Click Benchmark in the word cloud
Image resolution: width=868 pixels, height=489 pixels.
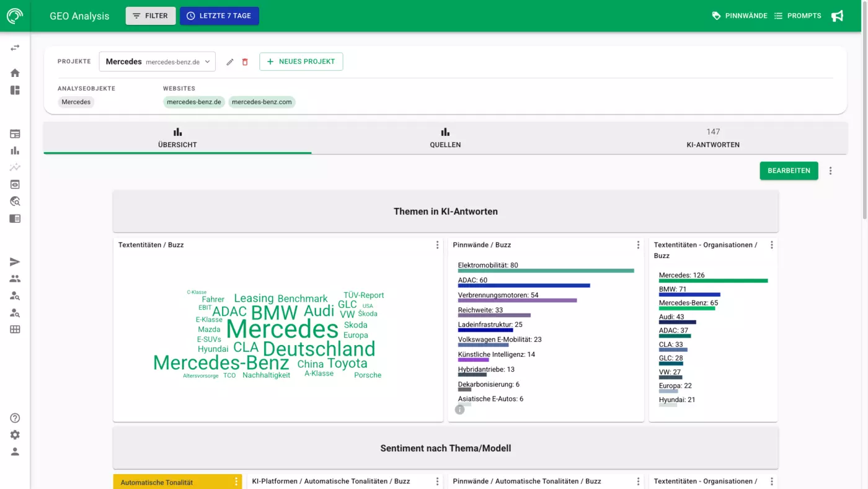tap(303, 298)
